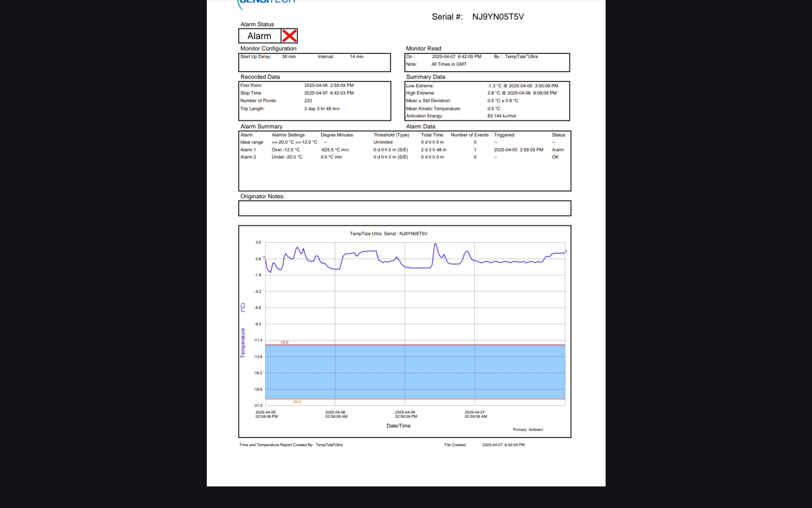This screenshot has height=508, width=812.
Task: Click the Primary: Ambient legend text
Action: click(x=528, y=430)
